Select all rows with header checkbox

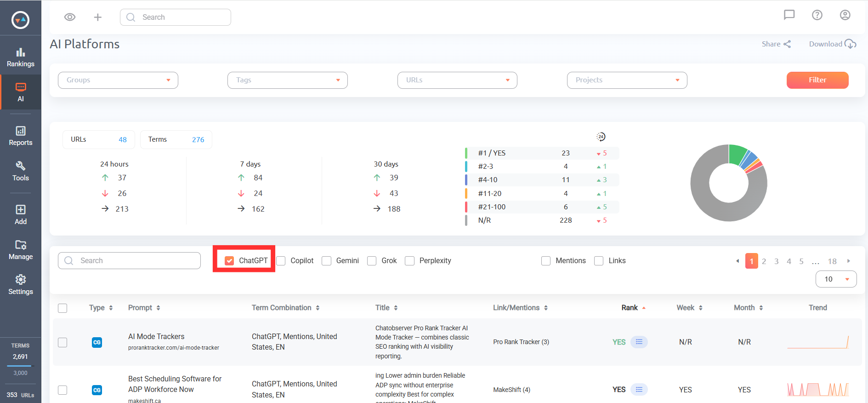tap(62, 308)
